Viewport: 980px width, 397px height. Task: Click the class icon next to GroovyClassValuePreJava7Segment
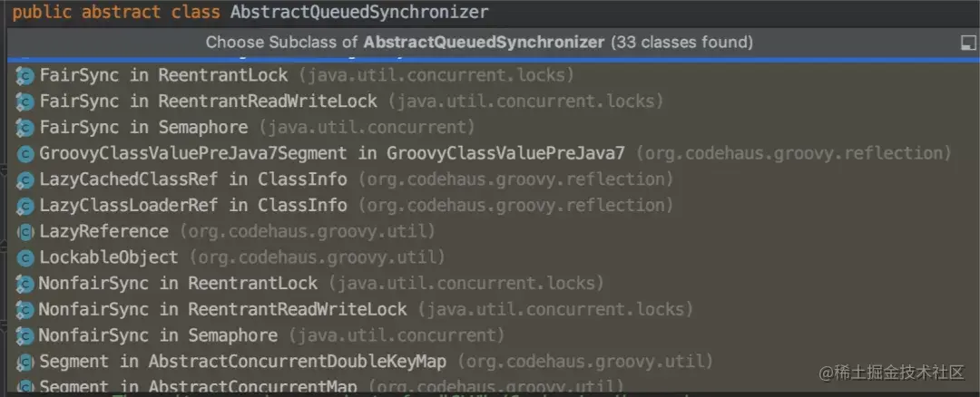coord(25,154)
